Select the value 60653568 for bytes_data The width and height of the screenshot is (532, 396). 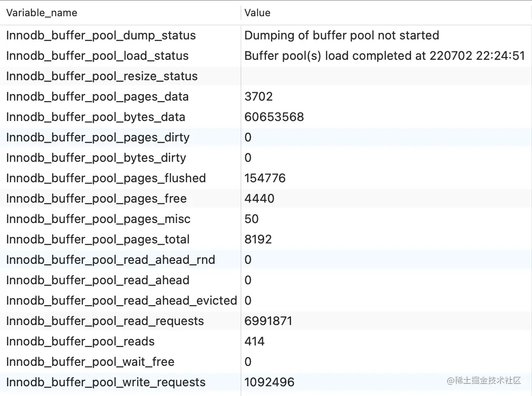click(274, 117)
